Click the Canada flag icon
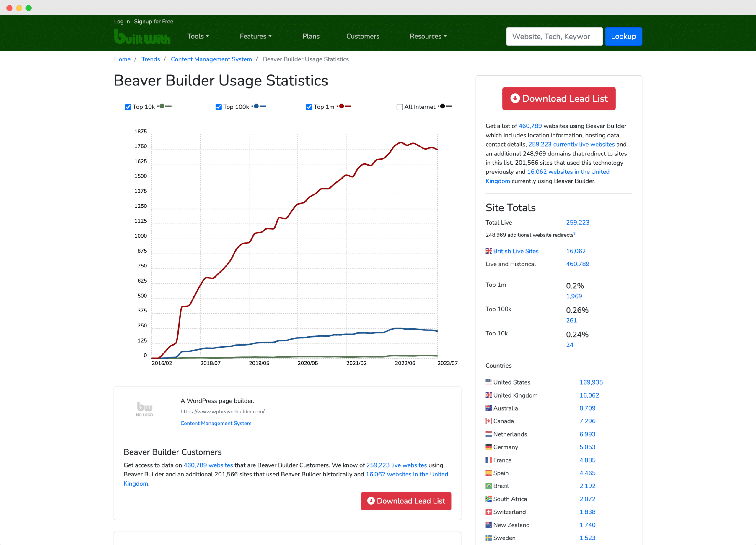This screenshot has width=756, height=545. (488, 421)
